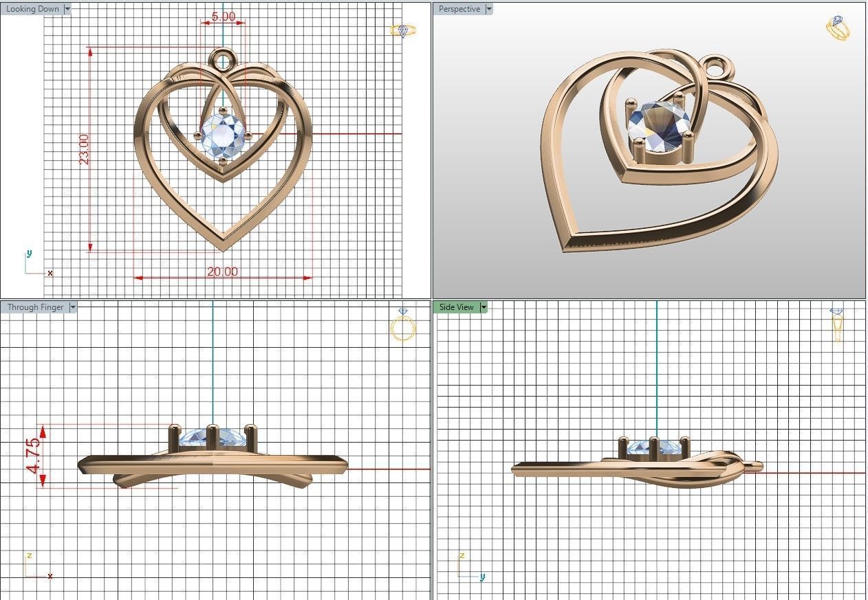Select the 5.00 dimension text
Image resolution: width=868 pixels, height=600 pixels.
[x=224, y=16]
